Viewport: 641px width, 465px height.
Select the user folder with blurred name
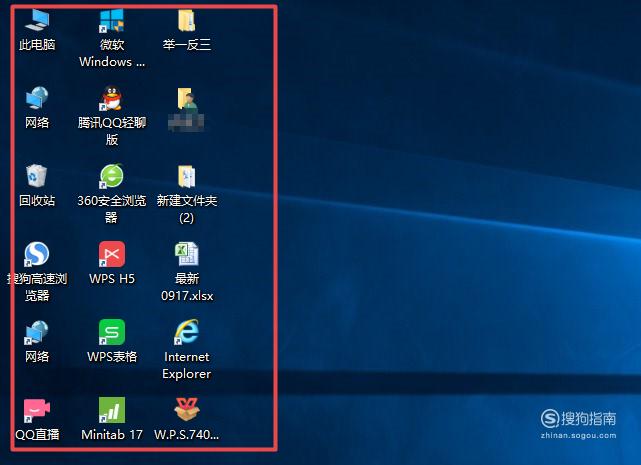[186, 99]
